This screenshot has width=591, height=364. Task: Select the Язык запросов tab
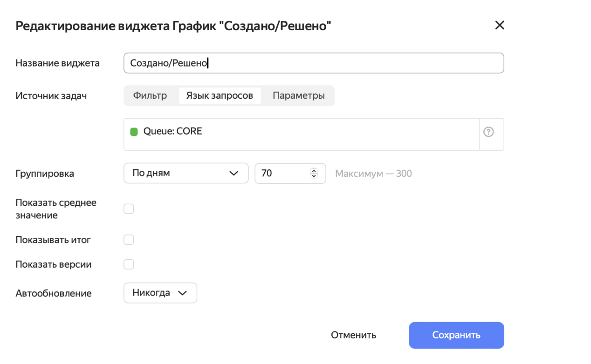pos(220,95)
